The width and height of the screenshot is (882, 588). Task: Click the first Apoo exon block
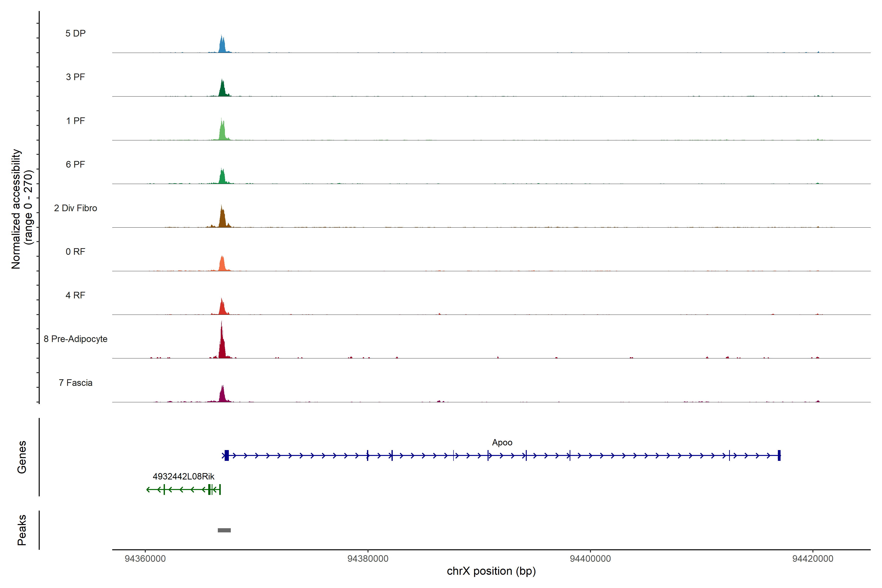tap(226, 455)
